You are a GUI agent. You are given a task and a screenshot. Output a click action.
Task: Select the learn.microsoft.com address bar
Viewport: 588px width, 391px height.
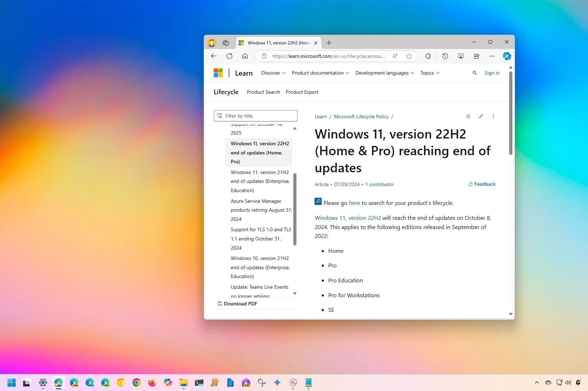[x=328, y=56]
